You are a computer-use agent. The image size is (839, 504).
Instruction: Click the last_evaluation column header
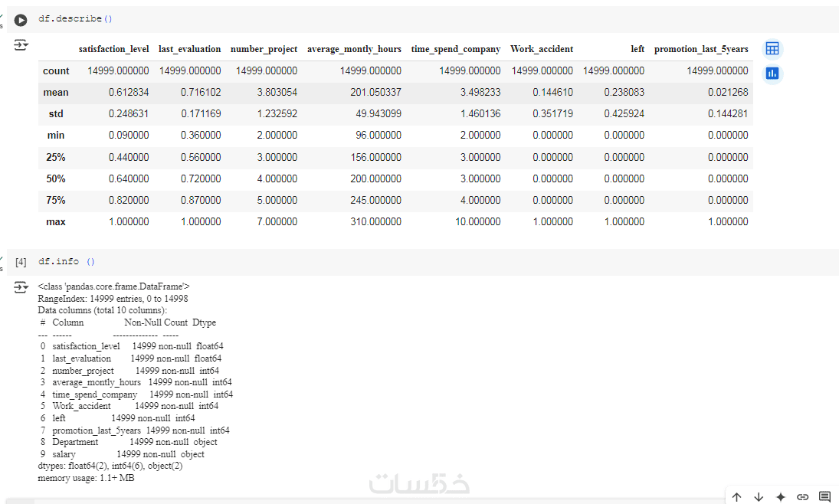189,49
